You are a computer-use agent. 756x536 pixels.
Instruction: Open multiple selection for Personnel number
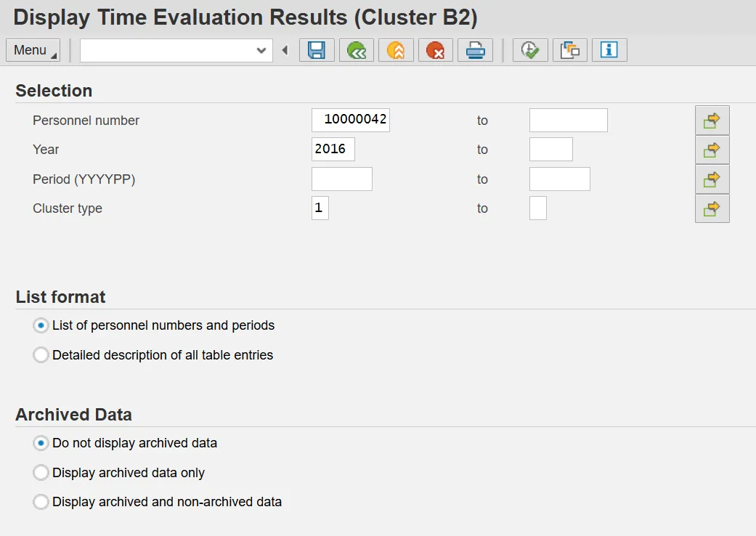click(712, 121)
